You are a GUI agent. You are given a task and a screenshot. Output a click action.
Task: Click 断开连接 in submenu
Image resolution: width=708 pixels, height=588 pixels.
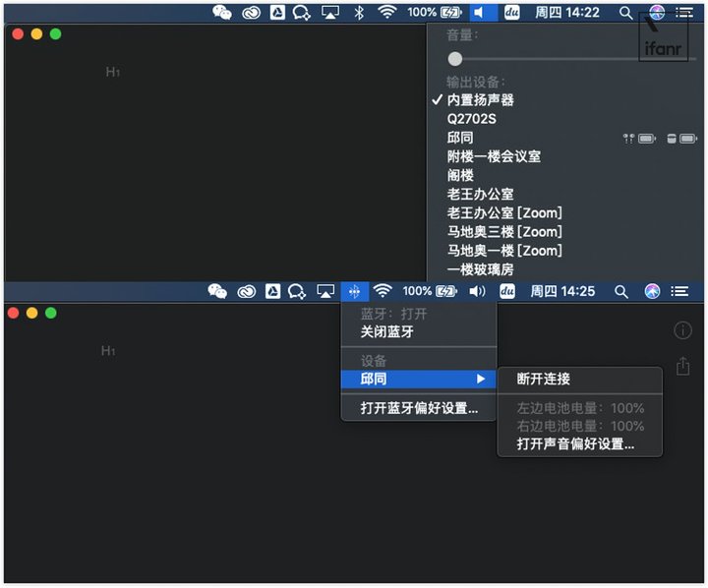click(580, 379)
